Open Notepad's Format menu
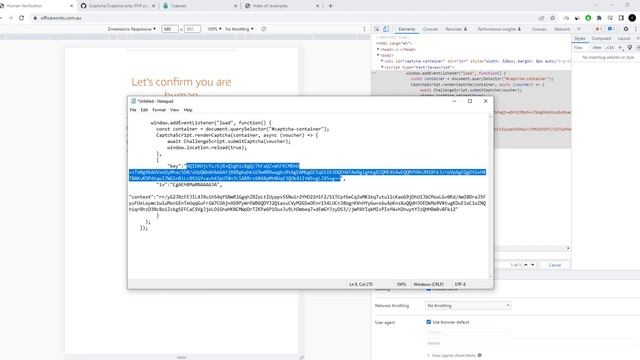 [159, 110]
